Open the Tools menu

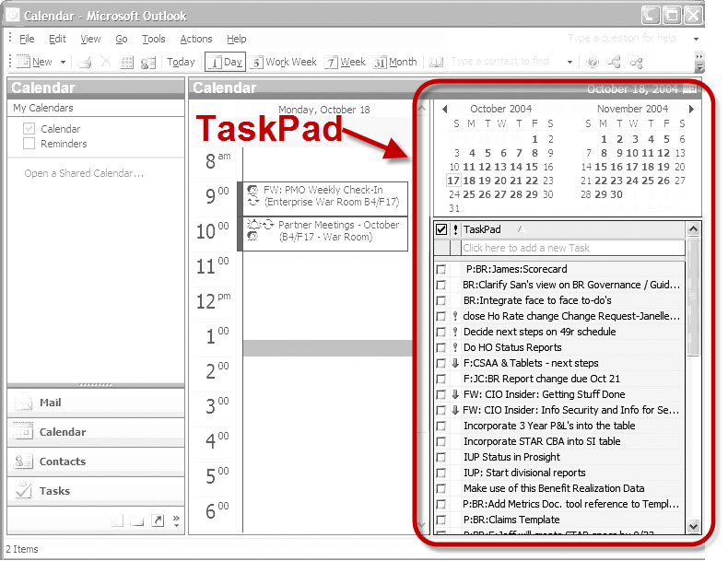(153, 40)
